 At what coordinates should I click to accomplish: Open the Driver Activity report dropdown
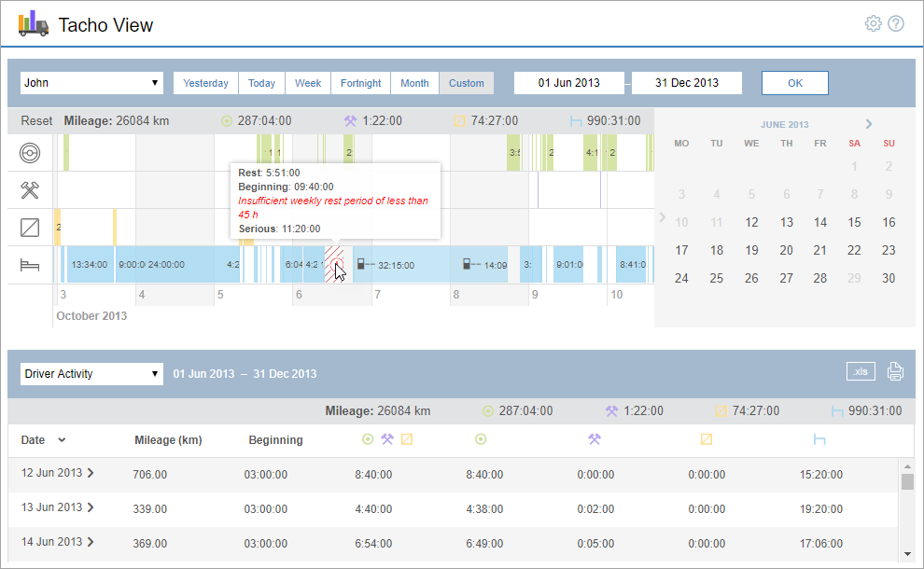coord(91,374)
